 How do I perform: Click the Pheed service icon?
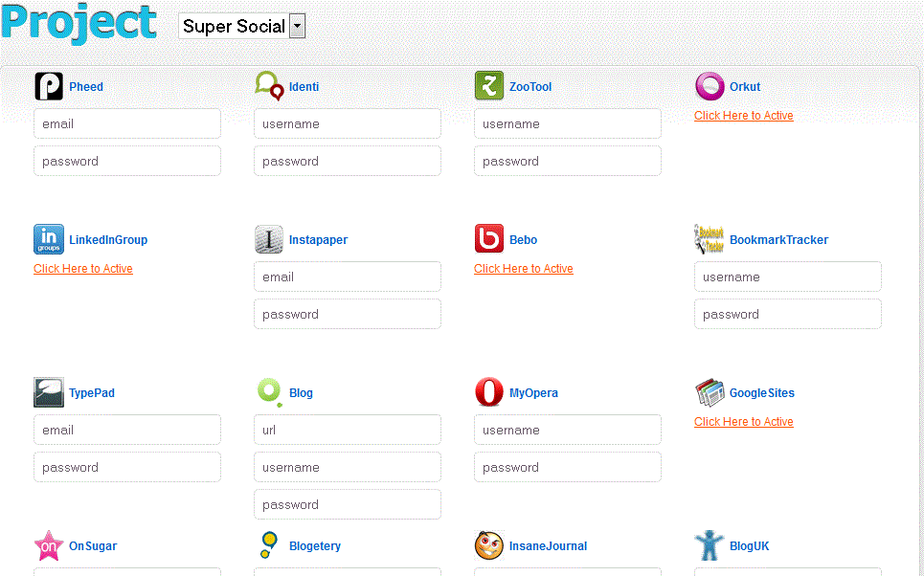coord(49,86)
